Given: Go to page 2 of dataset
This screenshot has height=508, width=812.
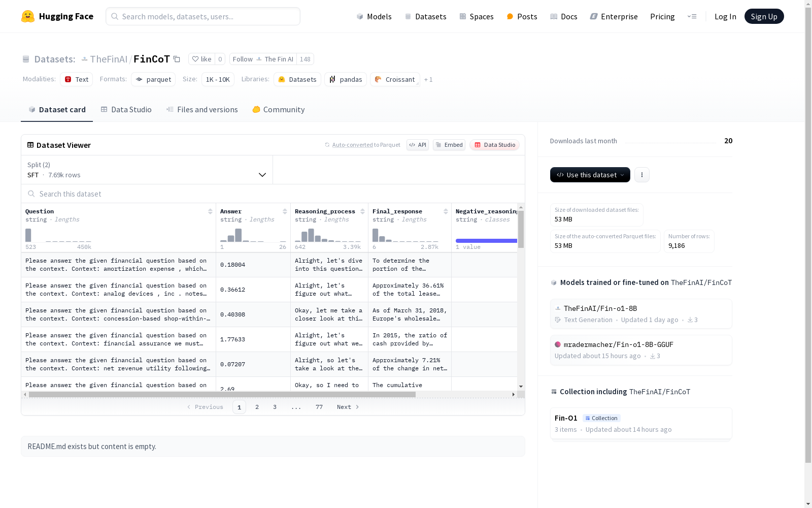Looking at the screenshot, I should click(x=257, y=407).
